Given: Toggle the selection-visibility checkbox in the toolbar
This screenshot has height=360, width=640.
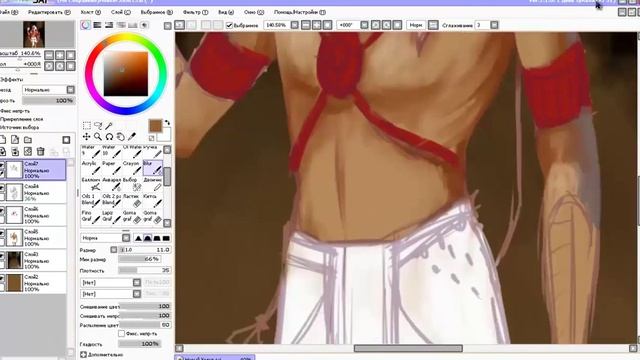Looking at the screenshot, I should (x=229, y=25).
